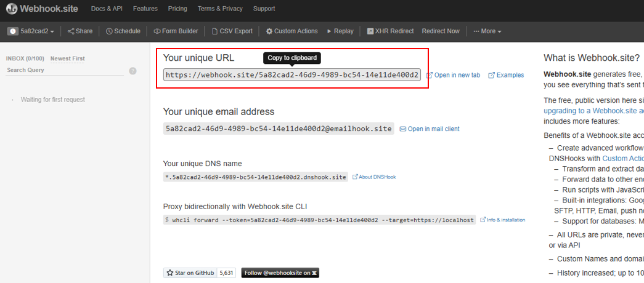Toggle XHR Redirect
This screenshot has height=283, width=644.
390,31
